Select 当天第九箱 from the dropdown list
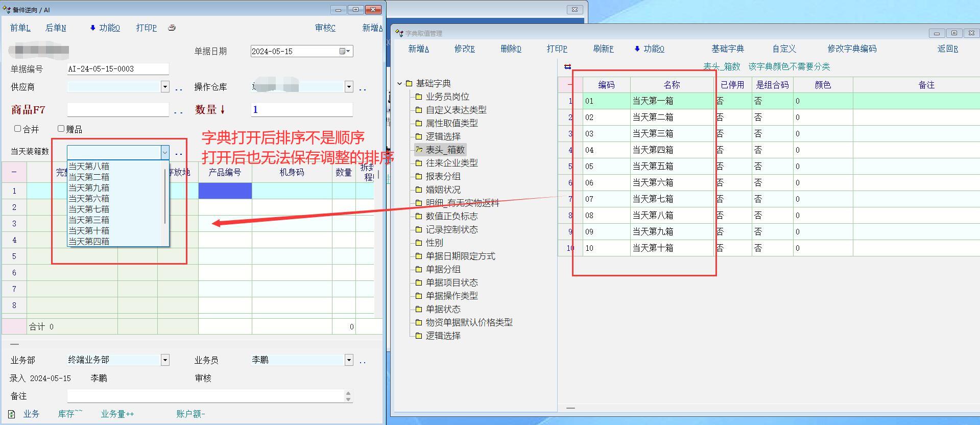980x425 pixels. click(89, 187)
